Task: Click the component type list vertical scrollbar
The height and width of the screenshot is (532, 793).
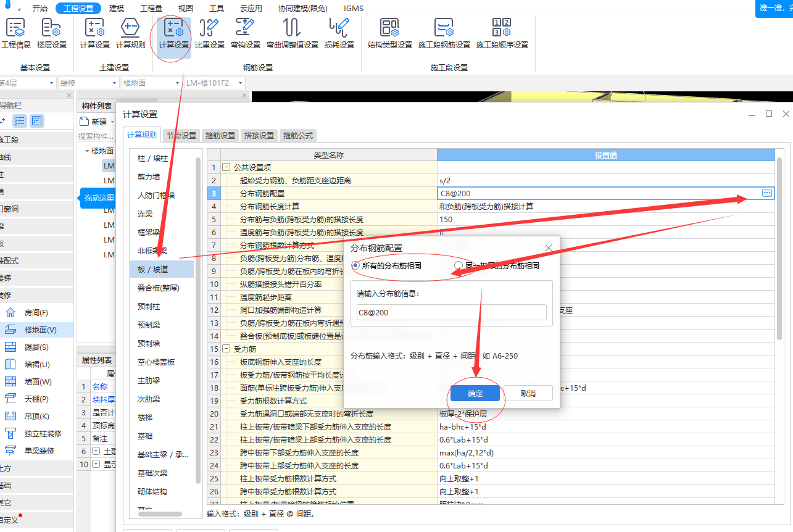Action: (198, 320)
